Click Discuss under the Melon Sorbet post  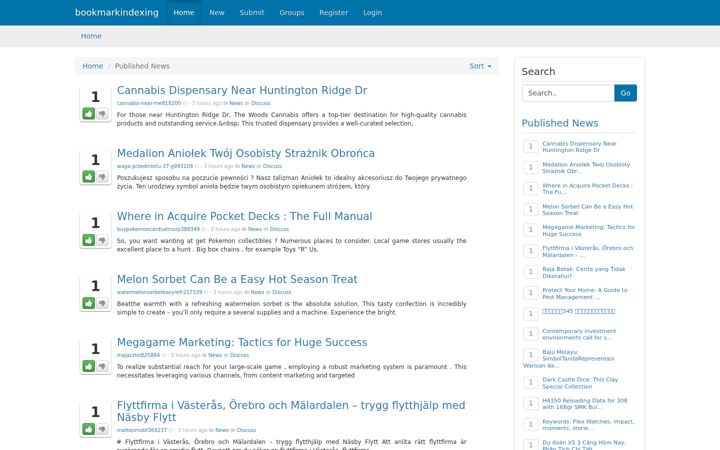(281, 292)
